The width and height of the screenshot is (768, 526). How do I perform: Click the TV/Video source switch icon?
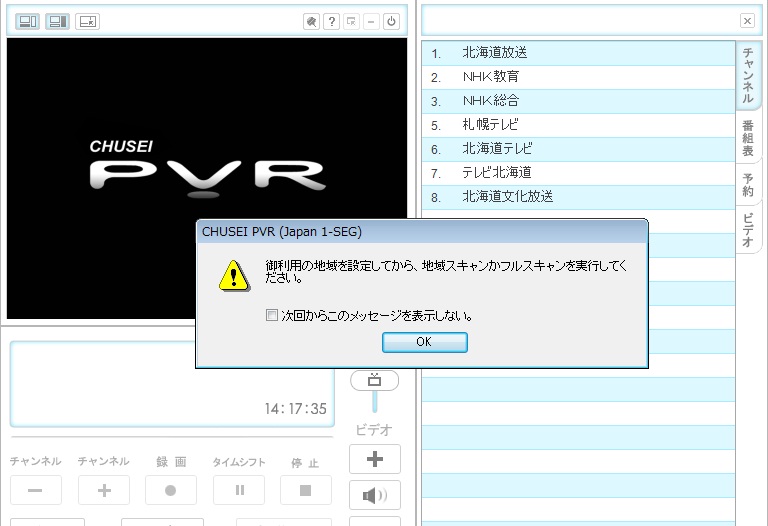point(375,380)
